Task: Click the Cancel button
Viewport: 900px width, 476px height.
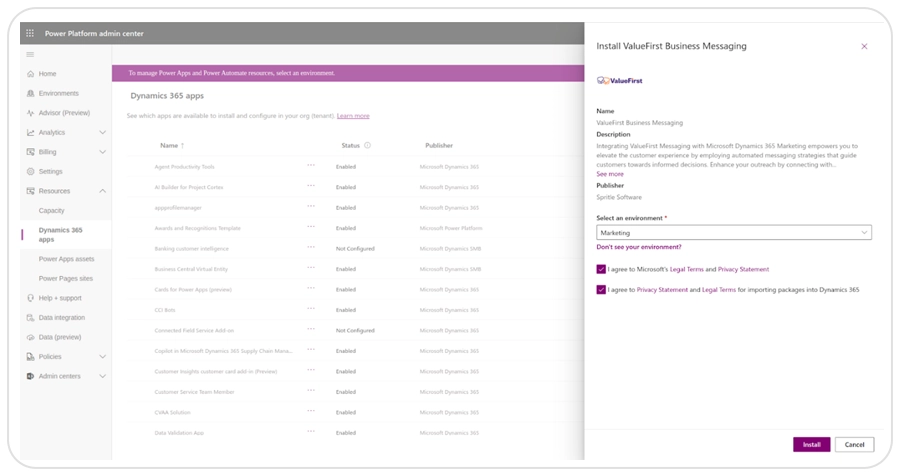Action: point(854,444)
